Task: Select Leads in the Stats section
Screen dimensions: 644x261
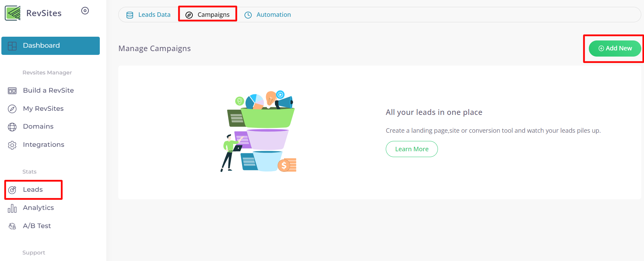Action: pyautogui.click(x=33, y=189)
